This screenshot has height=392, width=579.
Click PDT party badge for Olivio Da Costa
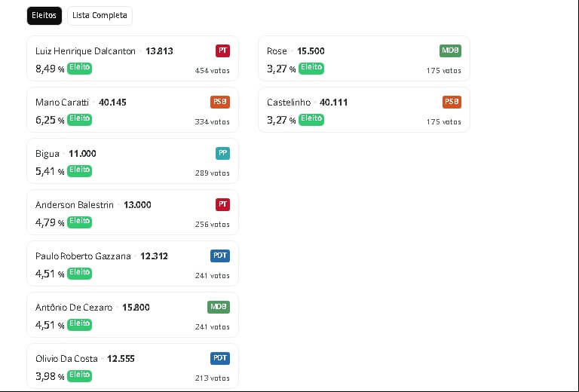pyautogui.click(x=220, y=358)
